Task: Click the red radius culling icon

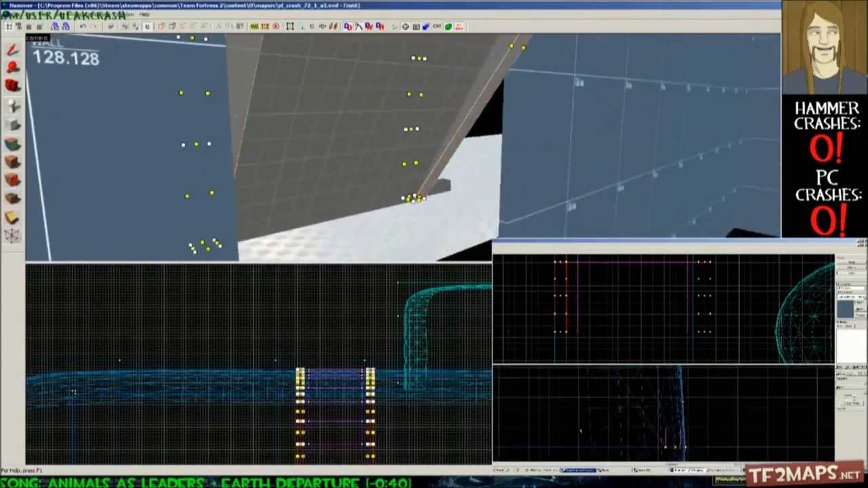Action: click(x=275, y=26)
